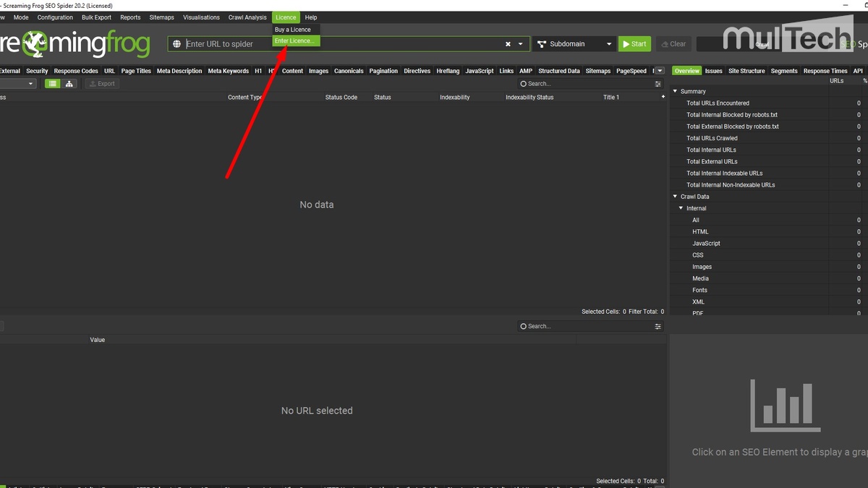Open filter options beside top search box

pos(658,84)
